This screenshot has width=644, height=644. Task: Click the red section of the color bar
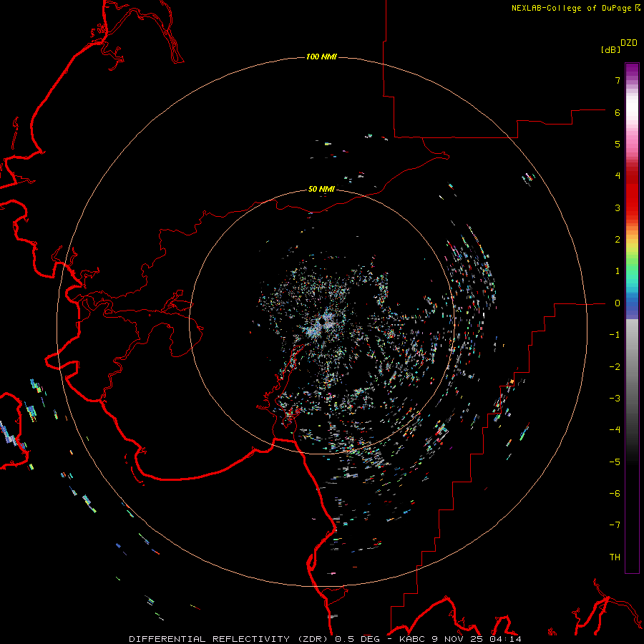pos(632,193)
